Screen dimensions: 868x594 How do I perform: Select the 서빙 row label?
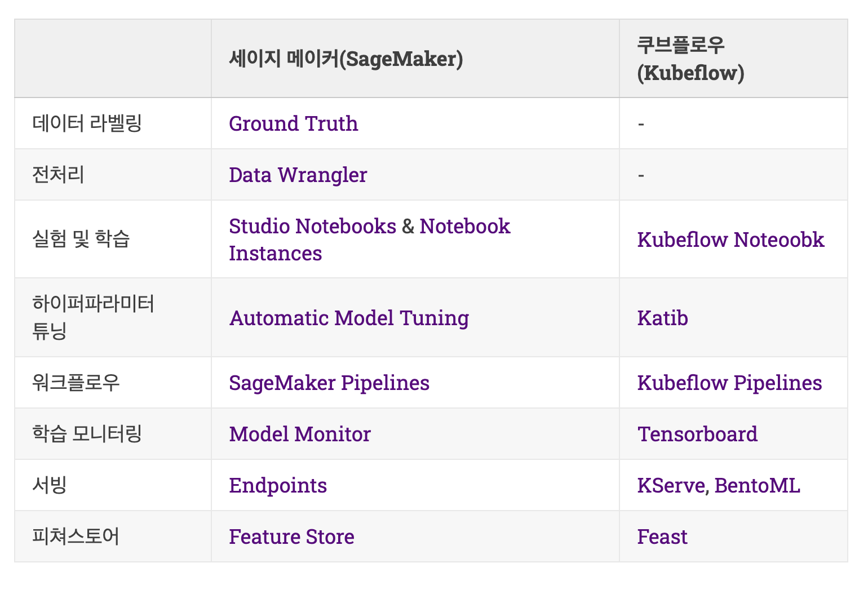coord(50,485)
